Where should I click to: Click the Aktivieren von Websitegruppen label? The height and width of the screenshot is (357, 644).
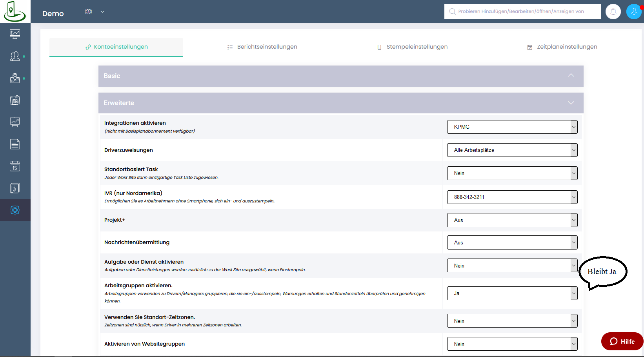(144, 344)
